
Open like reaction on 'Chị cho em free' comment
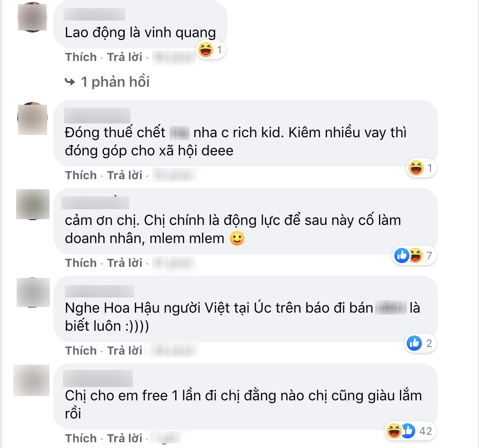[x=409, y=431]
